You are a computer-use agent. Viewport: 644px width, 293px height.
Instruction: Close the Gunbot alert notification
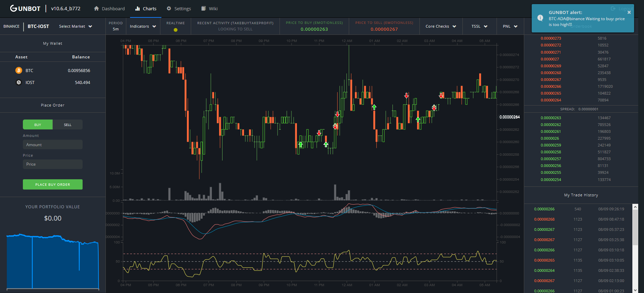(629, 12)
